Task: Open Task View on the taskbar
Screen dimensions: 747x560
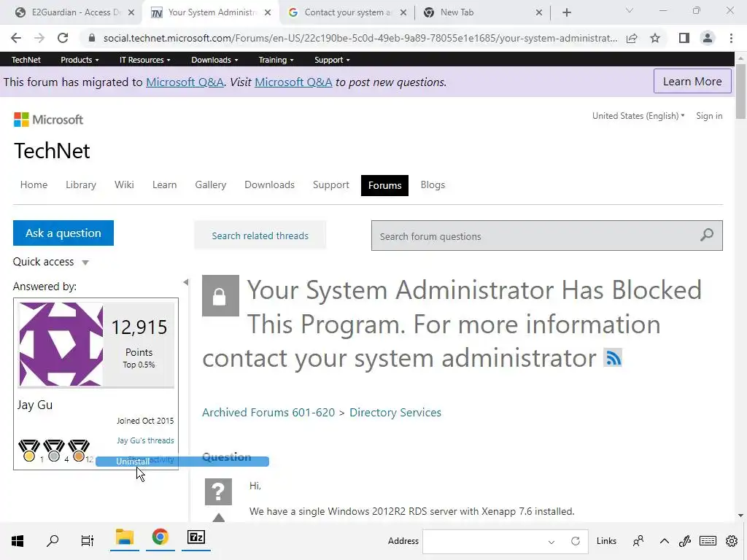Action: [x=88, y=541]
